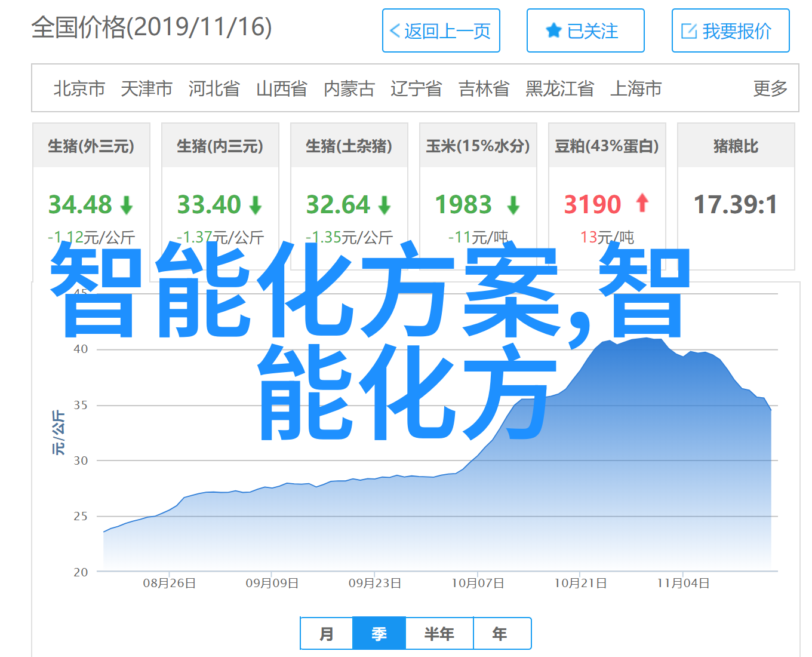Click the 32.64 price value
Viewport: 812px width, 657px height.
(338, 205)
